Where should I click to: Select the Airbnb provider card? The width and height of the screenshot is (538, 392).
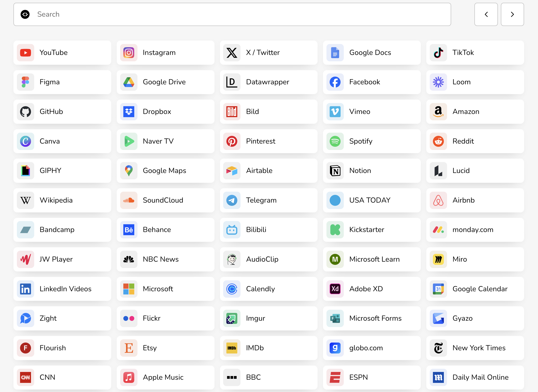[x=475, y=200]
